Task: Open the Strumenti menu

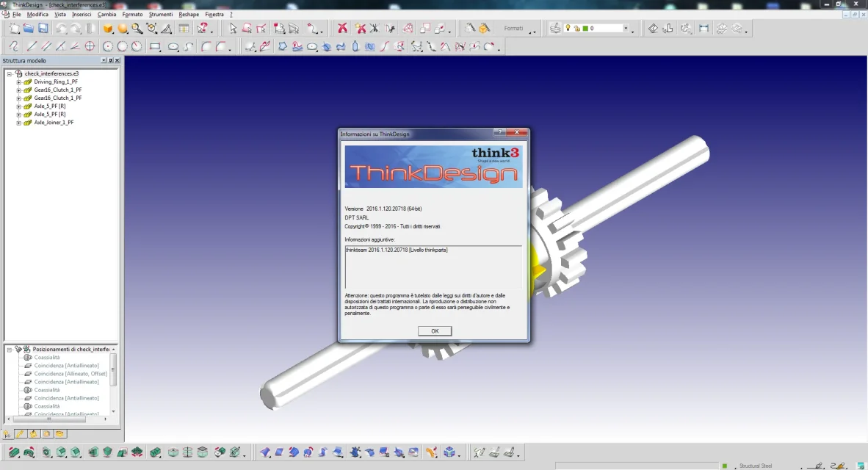Action: tap(161, 14)
